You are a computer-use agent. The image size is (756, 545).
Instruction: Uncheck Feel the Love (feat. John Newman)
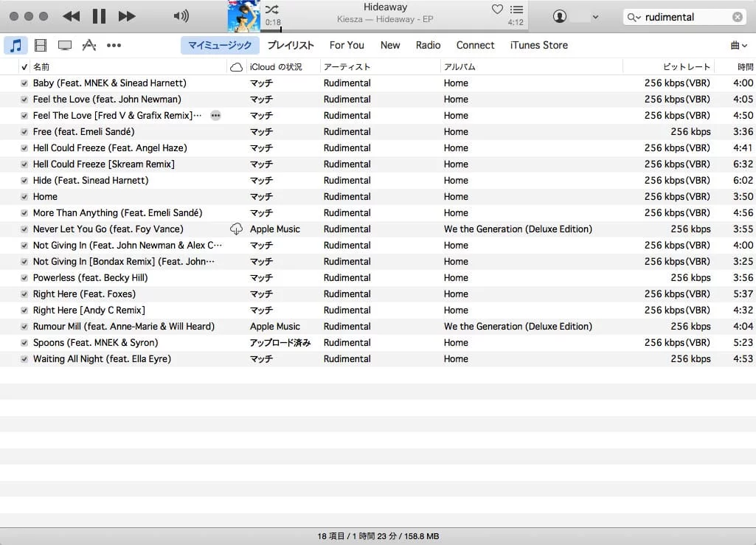point(24,100)
